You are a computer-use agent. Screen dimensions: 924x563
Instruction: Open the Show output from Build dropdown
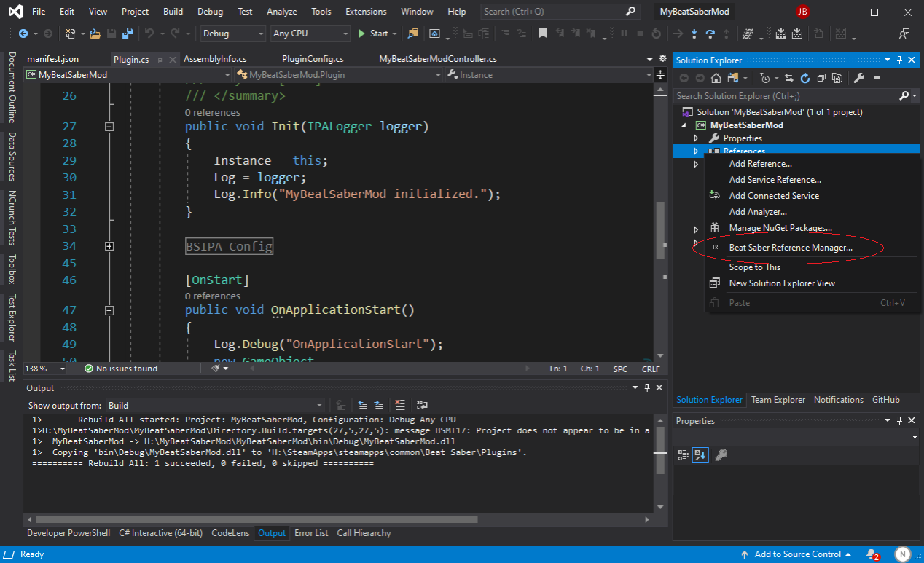pyautogui.click(x=215, y=406)
